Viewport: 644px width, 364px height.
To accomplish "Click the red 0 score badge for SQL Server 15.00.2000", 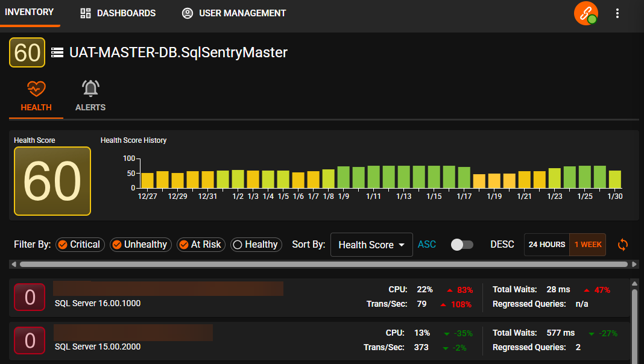I will pyautogui.click(x=30, y=340).
